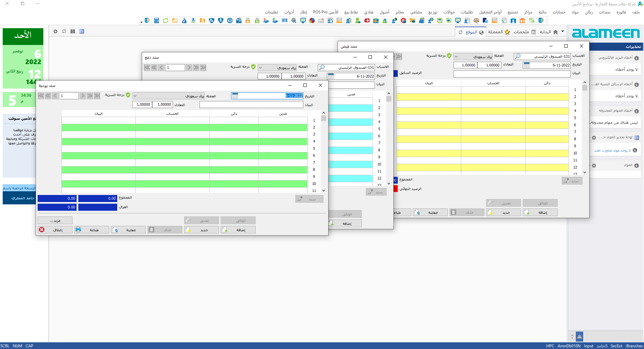Screen dimensions: 644x349
Task: Switch to الموقع tab
Action: point(471,32)
